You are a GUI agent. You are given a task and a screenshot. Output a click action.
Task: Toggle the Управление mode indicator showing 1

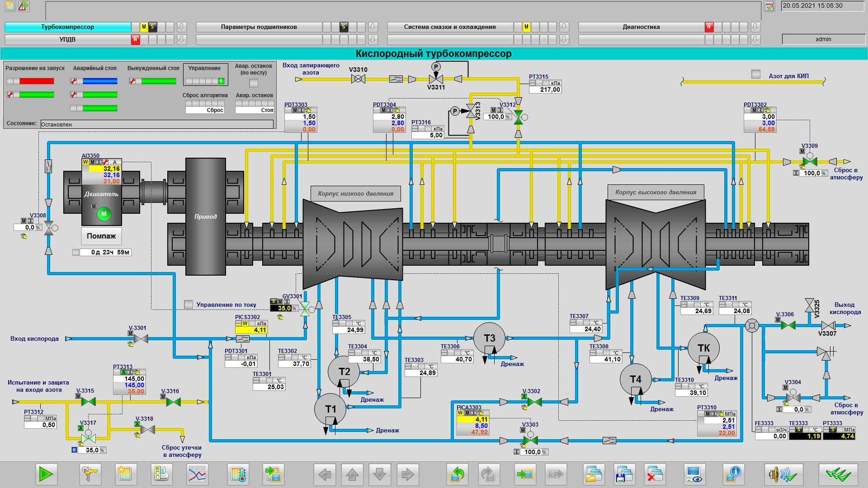point(221,81)
